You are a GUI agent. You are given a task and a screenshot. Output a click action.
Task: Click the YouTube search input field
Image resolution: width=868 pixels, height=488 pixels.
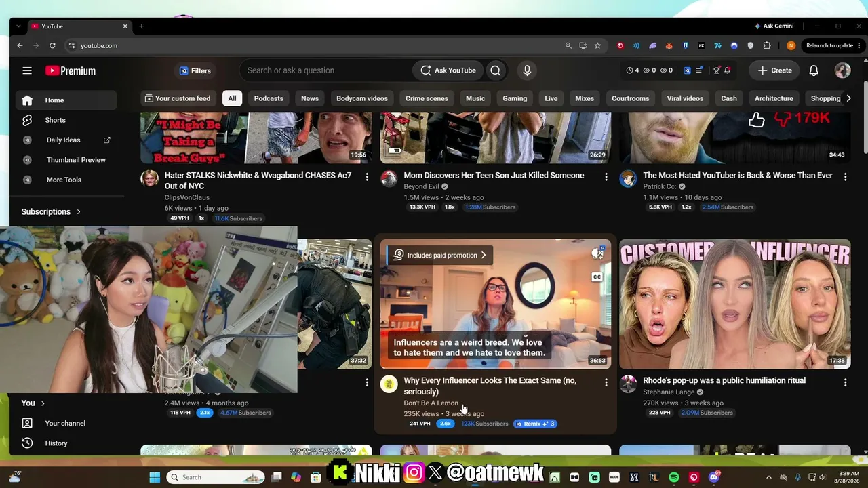pyautogui.click(x=325, y=70)
